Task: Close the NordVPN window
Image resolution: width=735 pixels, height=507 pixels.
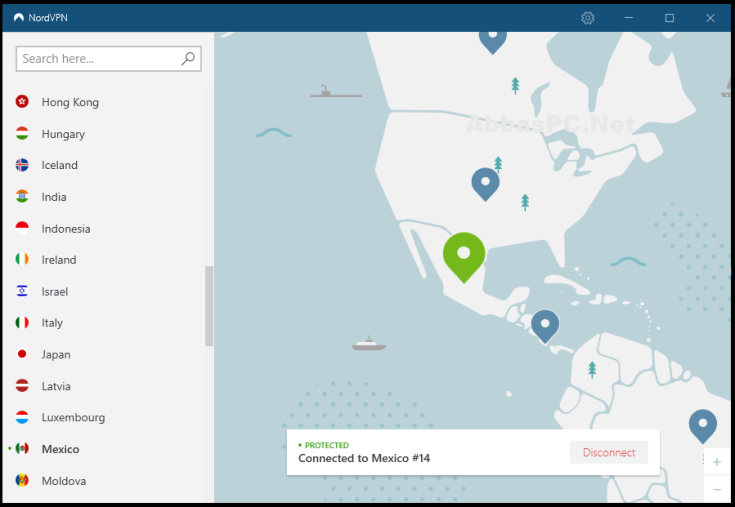Action: click(710, 18)
